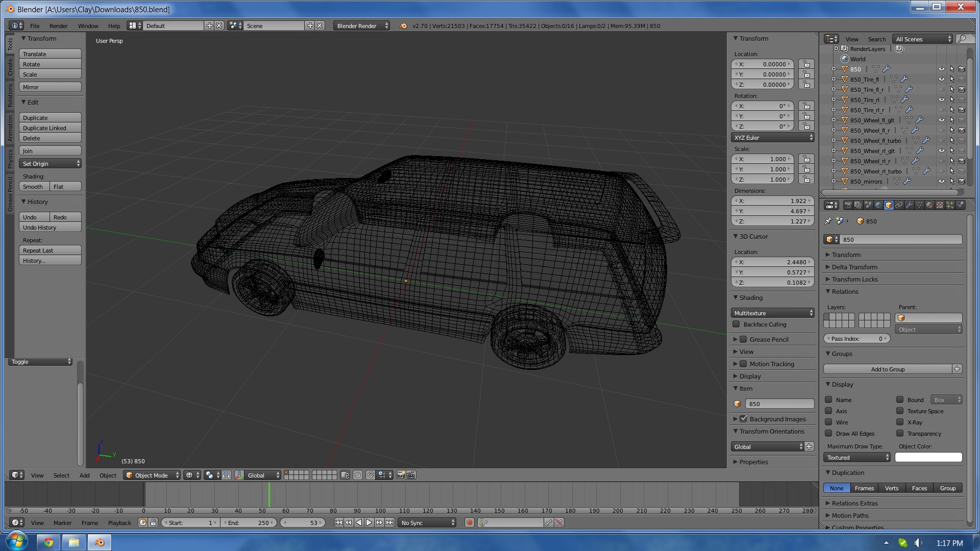Open the Constraints properties tab (chain icon)

point(899,205)
